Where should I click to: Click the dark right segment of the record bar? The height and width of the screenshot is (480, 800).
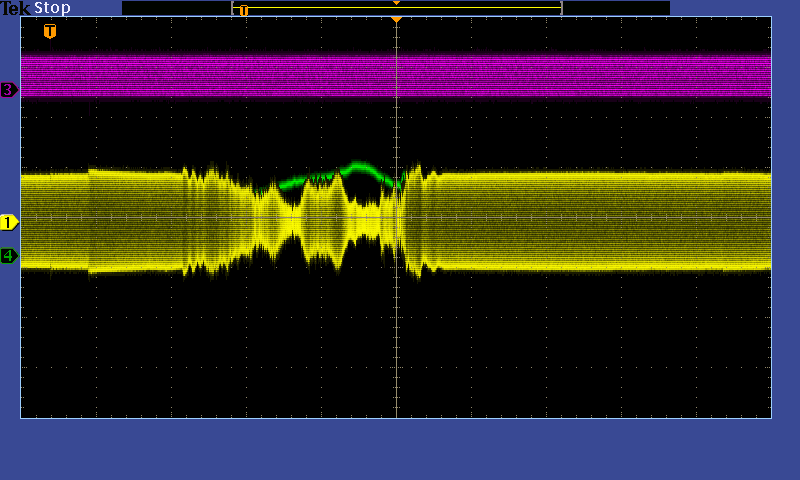point(615,8)
